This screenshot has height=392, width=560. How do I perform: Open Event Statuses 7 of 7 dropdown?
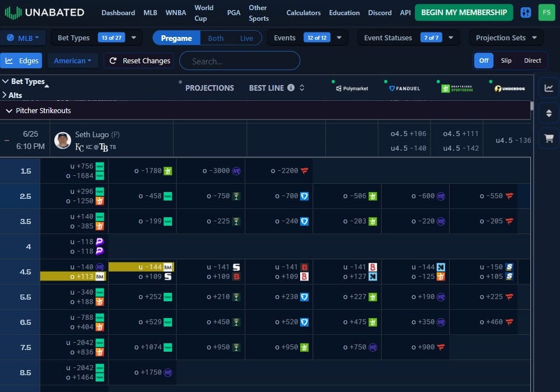click(x=409, y=38)
